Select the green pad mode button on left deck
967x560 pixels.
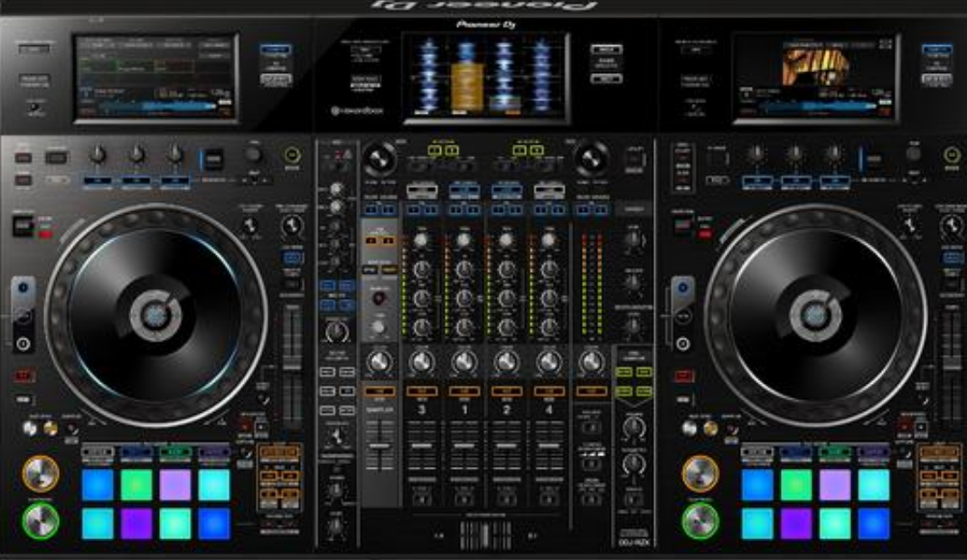(175, 452)
